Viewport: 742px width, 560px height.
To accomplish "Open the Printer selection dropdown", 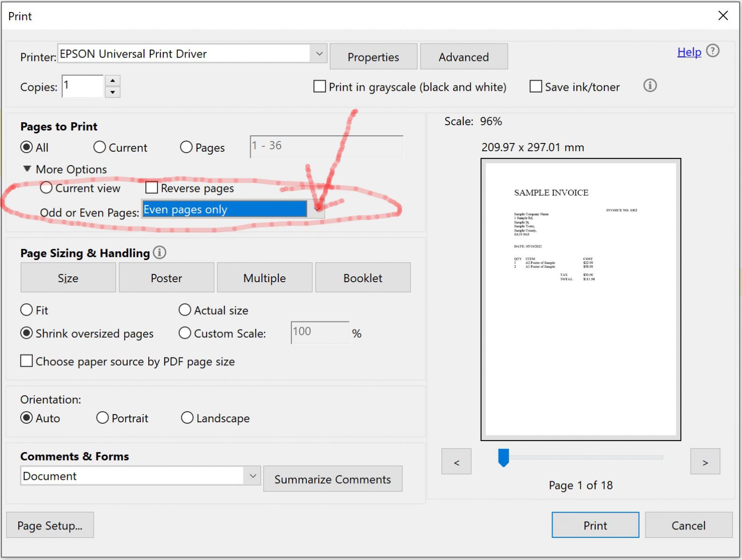I will 318,53.
